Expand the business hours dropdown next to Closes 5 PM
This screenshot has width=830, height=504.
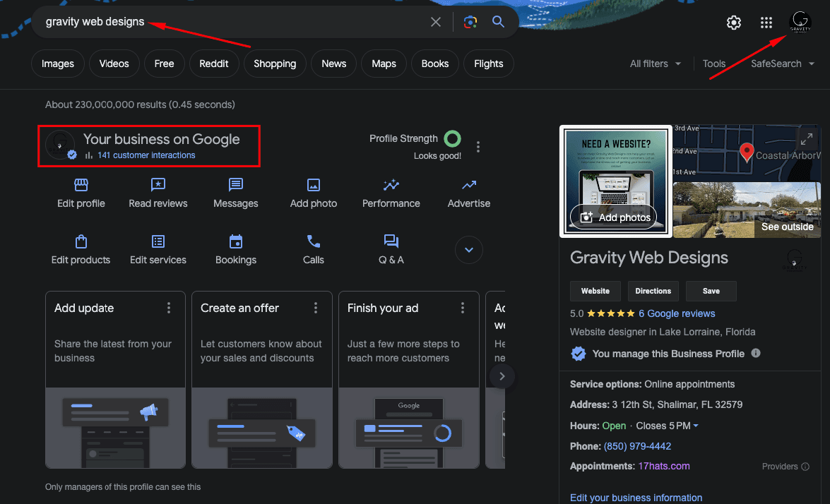(x=696, y=426)
